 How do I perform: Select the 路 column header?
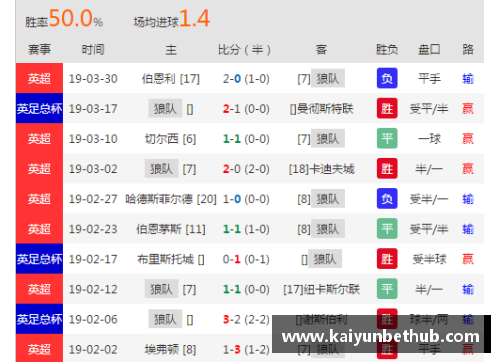(468, 50)
